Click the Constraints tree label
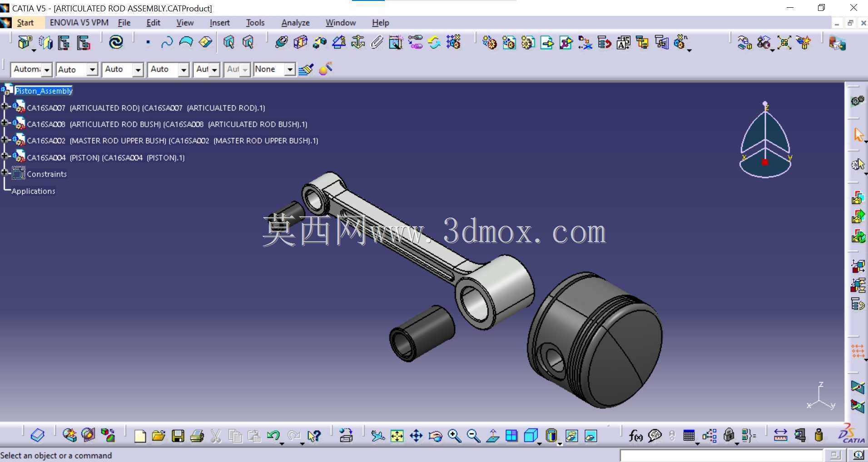The width and height of the screenshot is (868, 462). [47, 174]
